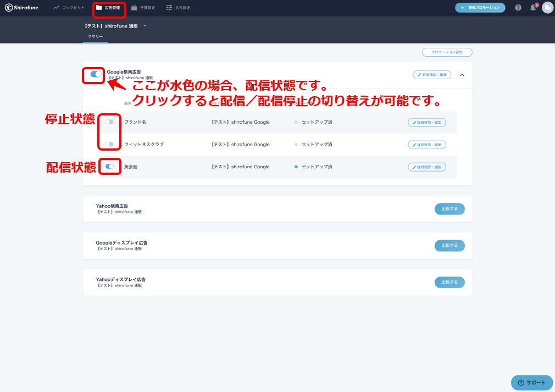Click the ブランド名 row label
Viewport: 555px width, 392px height.
click(x=135, y=122)
